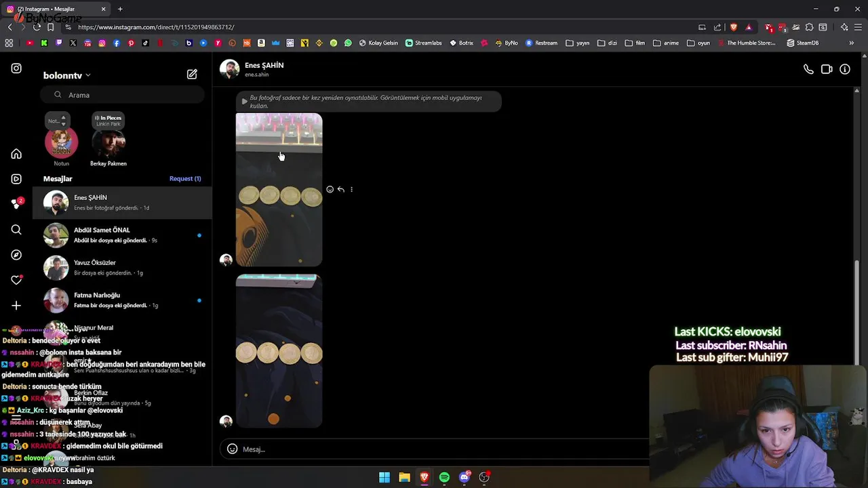Open Restream bookmark
Screen dimensions: 868x488
click(x=541, y=43)
